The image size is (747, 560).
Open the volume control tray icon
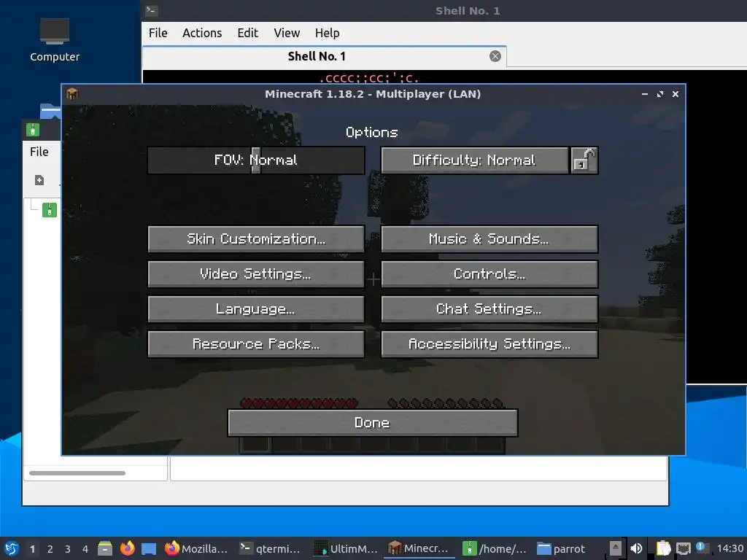[636, 548]
